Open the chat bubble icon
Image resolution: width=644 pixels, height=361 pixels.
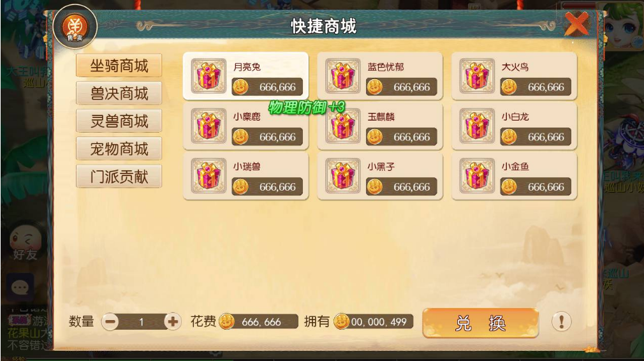coord(19,288)
